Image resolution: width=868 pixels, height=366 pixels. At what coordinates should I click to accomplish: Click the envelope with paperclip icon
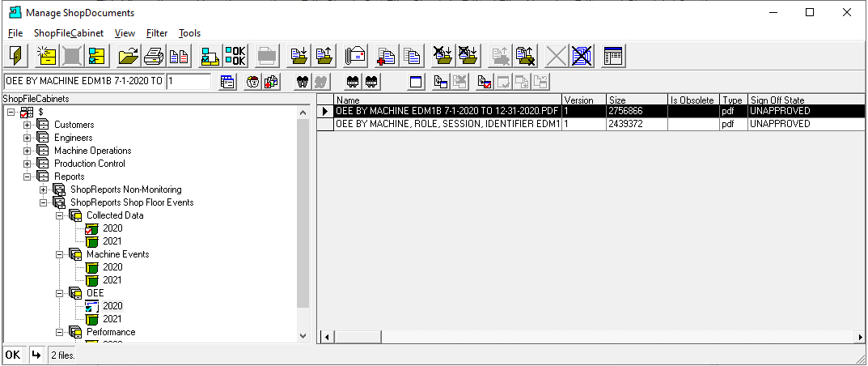pos(355,56)
